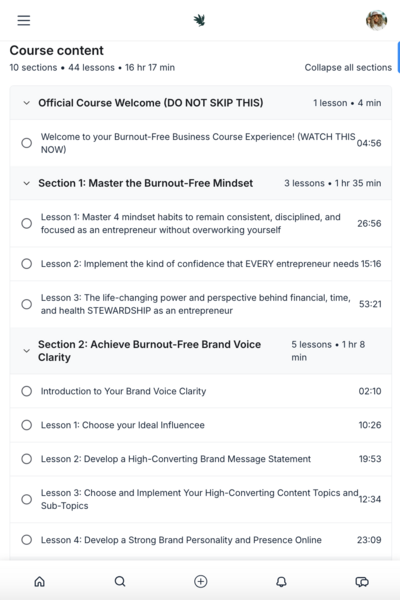Click the leaf logo at top center

coord(199,20)
